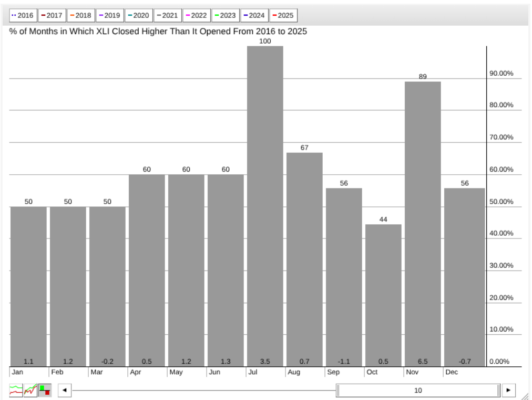The image size is (532, 400).
Task: Switch to the separate-scale line chart mode icon
Action: (16, 390)
